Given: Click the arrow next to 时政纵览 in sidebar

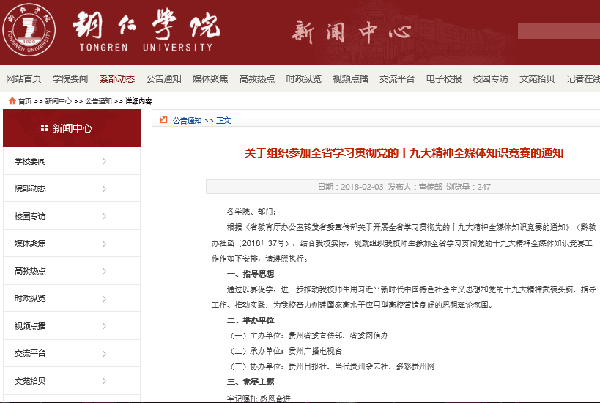Looking at the screenshot, I should 104,297.
